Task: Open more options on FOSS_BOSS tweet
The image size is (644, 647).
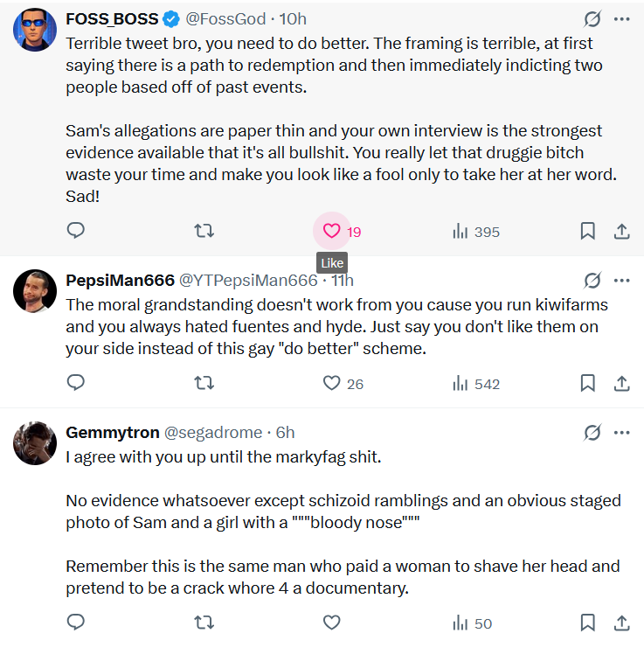Action: click(622, 19)
